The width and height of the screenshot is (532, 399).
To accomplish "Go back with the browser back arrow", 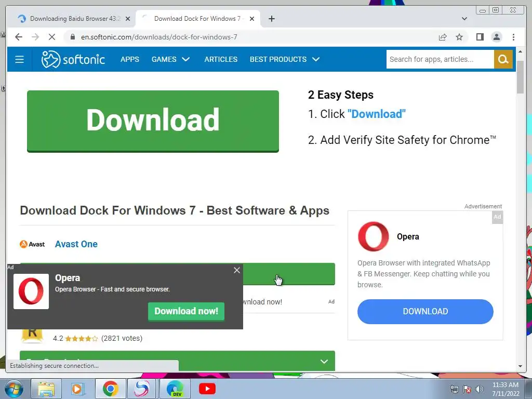I will click(x=19, y=37).
